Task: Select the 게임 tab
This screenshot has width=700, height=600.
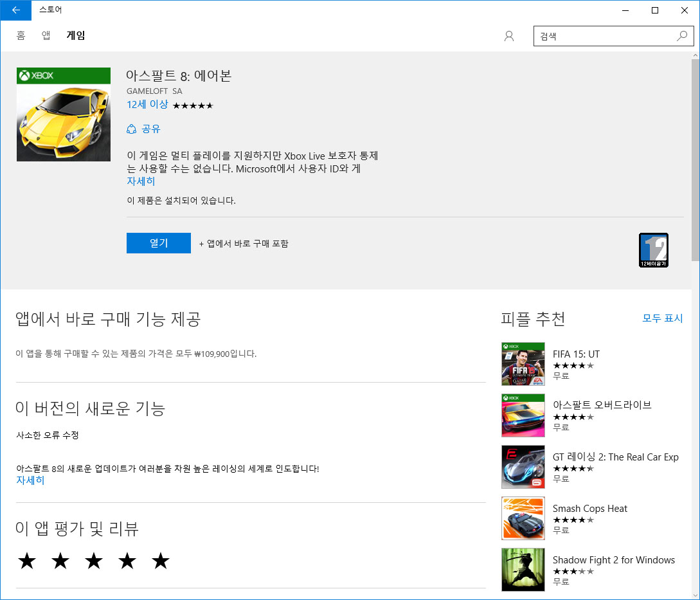Action: point(76,35)
